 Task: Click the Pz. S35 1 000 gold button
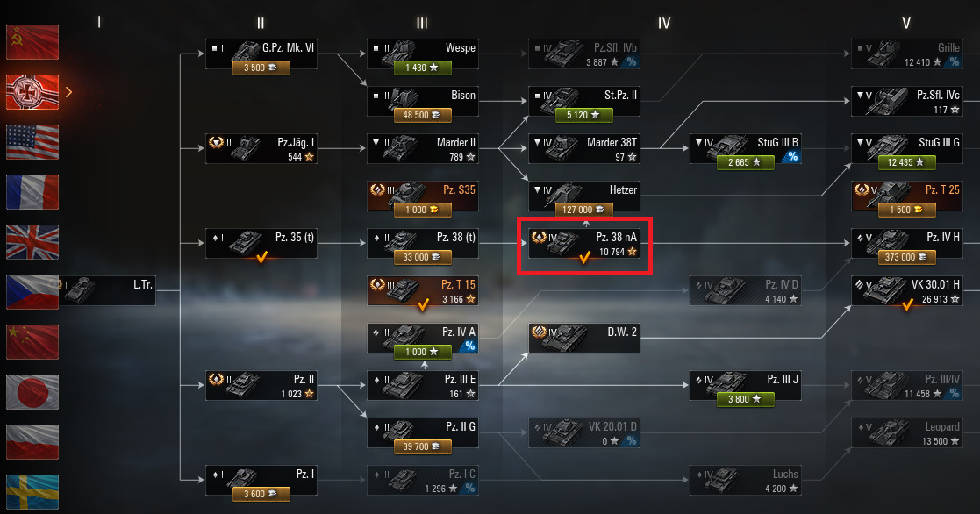pos(423,210)
